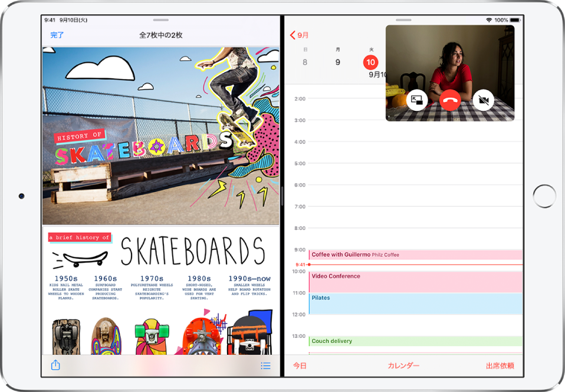This screenshot has height=392, width=565.
Task: Tap 完了 to finish viewing photo
Action: tap(57, 35)
